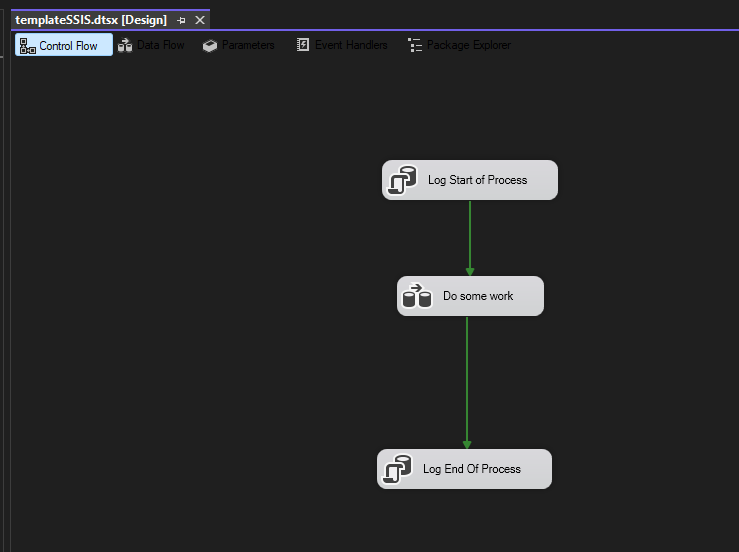This screenshot has width=739, height=552.
Task: Open the Parameters tab
Action: point(248,45)
